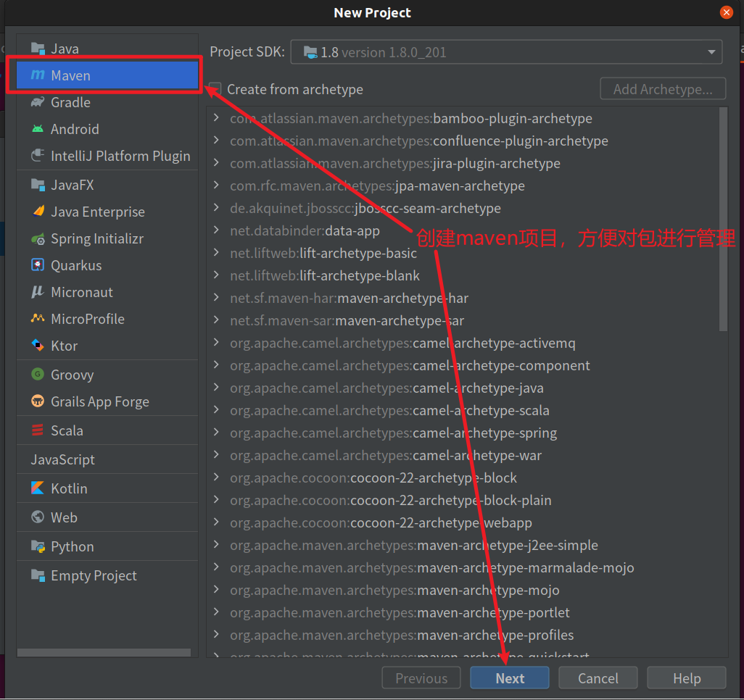Image resolution: width=744 pixels, height=700 pixels.
Task: Expand net.databinder data-app entry
Action: pos(216,230)
